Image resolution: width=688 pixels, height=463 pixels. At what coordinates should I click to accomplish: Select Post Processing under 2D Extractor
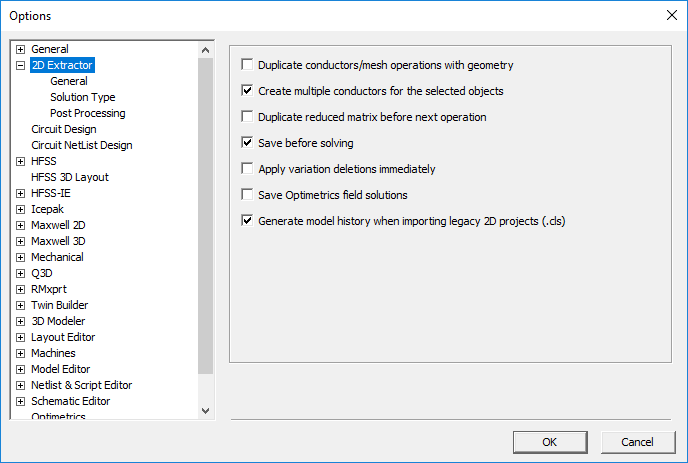pyautogui.click(x=88, y=113)
